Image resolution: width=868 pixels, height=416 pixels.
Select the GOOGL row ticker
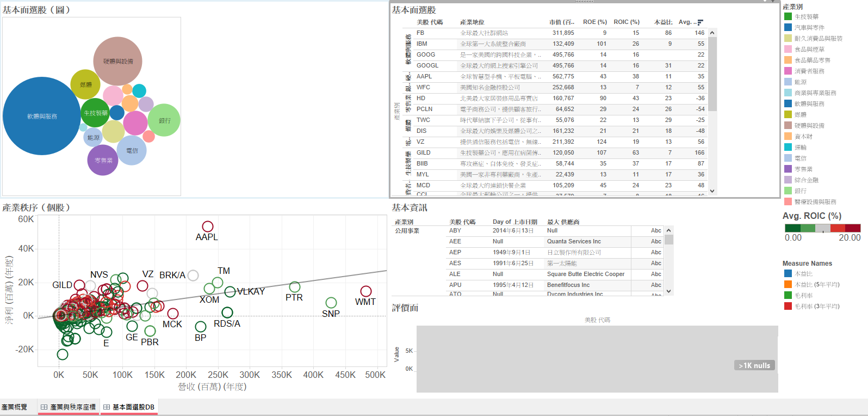point(427,66)
